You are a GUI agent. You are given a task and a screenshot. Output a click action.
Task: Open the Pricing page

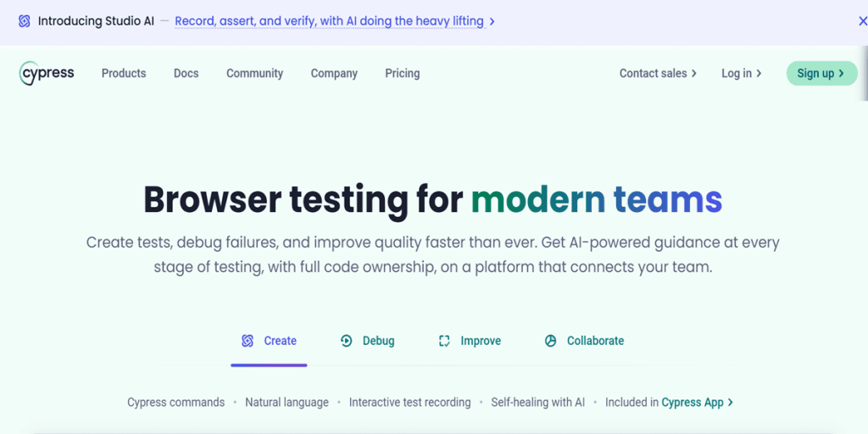pos(403,73)
